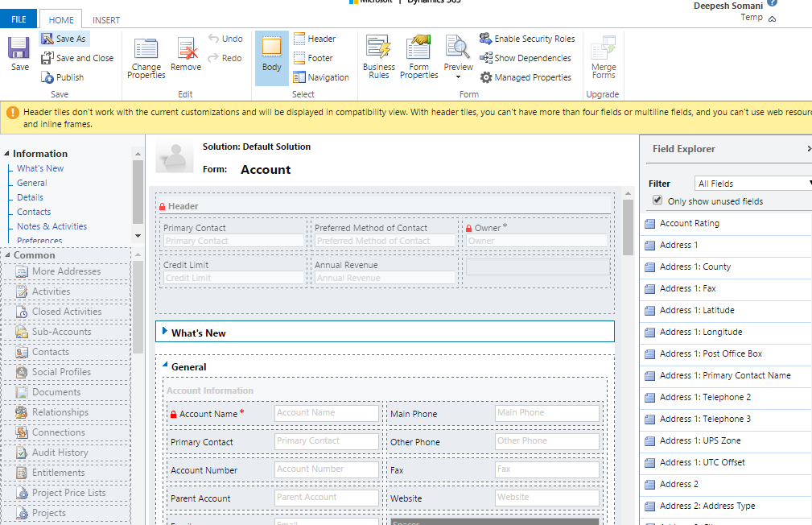Image resolution: width=812 pixels, height=525 pixels.
Task: Collapse the ribbon with the caret
Action: (772, 19)
